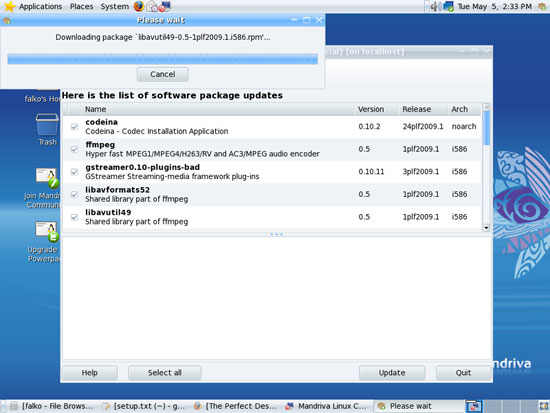Click the Select all button
The image size is (550, 413).
(x=165, y=373)
